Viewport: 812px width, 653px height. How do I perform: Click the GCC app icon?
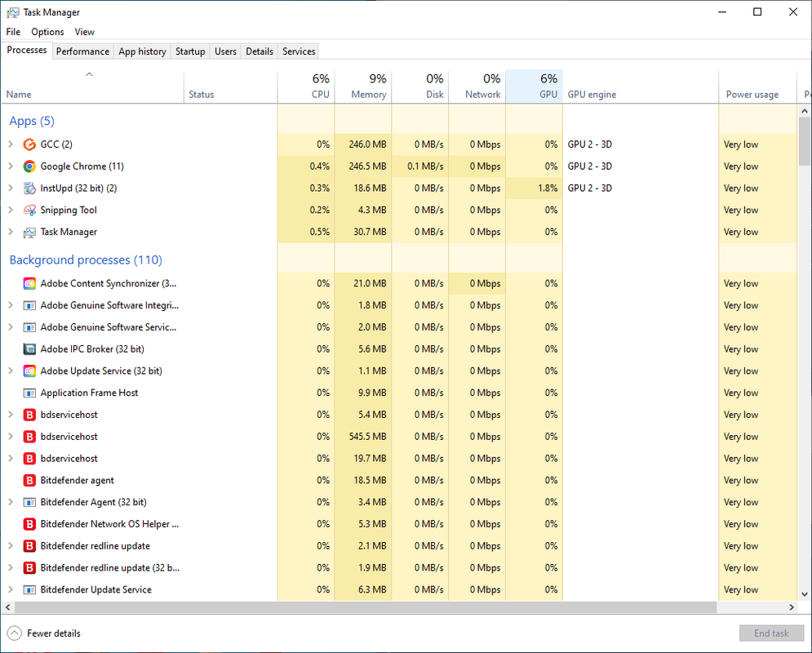click(x=29, y=144)
